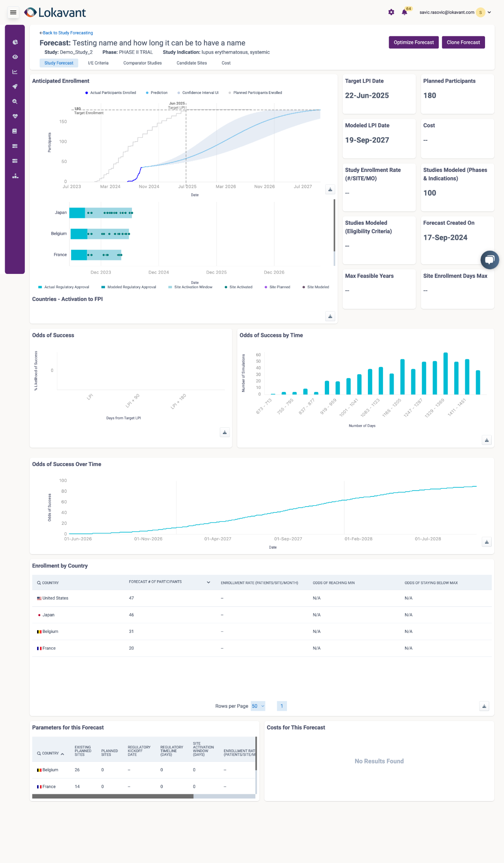
Task: Open the pie chart sidebar icon
Action: (x=15, y=42)
